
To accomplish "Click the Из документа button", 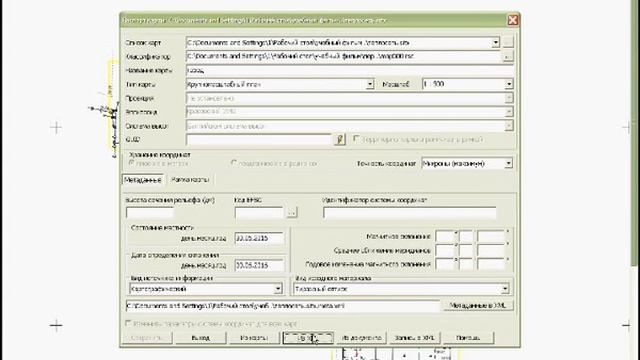I will tap(362, 338).
